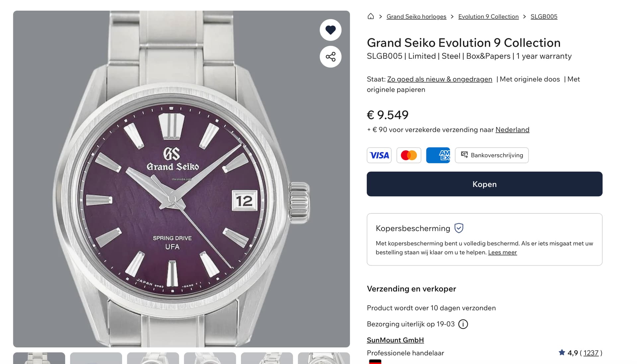
Task: Open seller SunMount GmbH profile
Action: [395, 340]
